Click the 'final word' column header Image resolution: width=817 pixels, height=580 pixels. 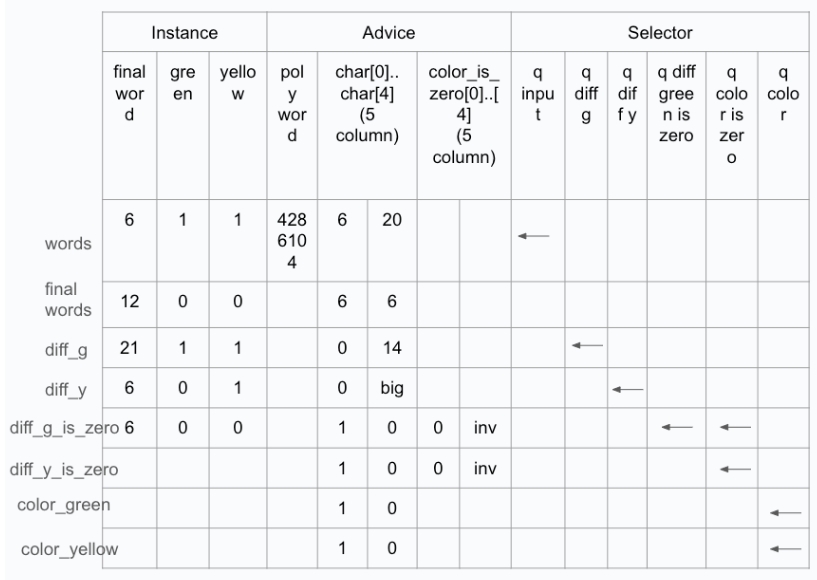click(130, 93)
